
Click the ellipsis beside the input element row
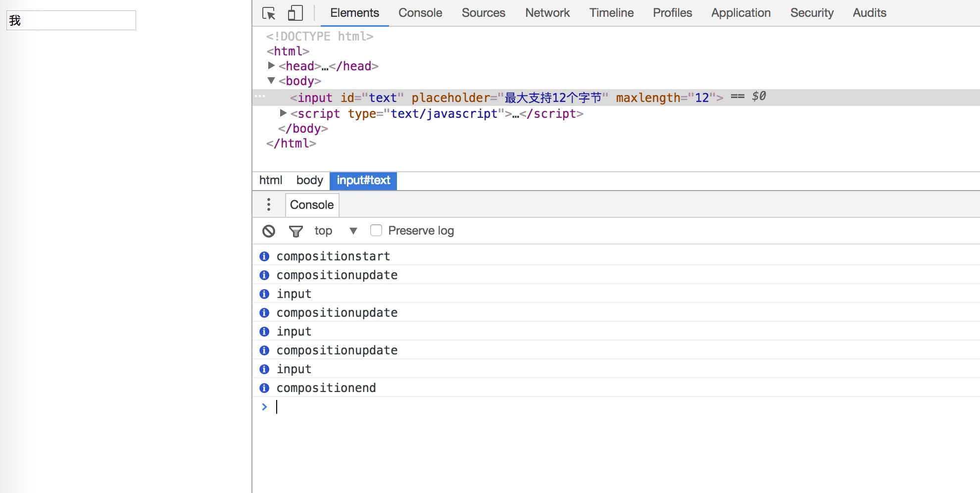tap(260, 97)
